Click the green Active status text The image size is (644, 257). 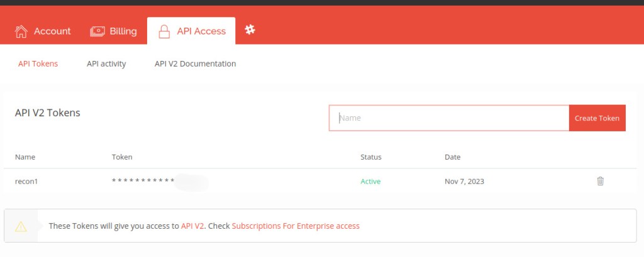tap(370, 182)
